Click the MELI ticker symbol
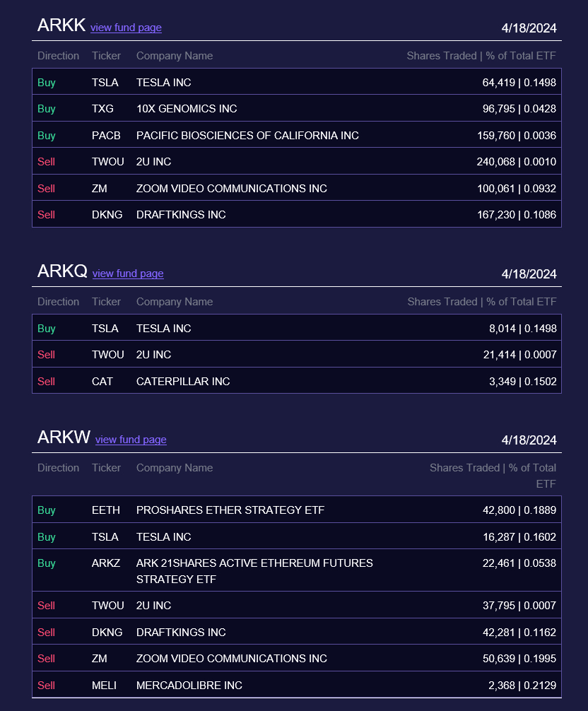The image size is (588, 711). 104,686
